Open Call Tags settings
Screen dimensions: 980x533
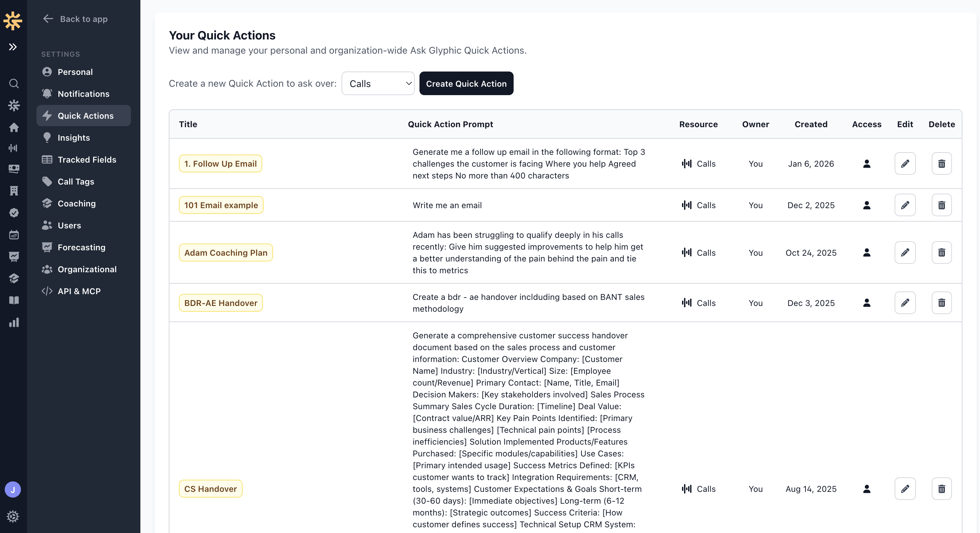(x=84, y=181)
